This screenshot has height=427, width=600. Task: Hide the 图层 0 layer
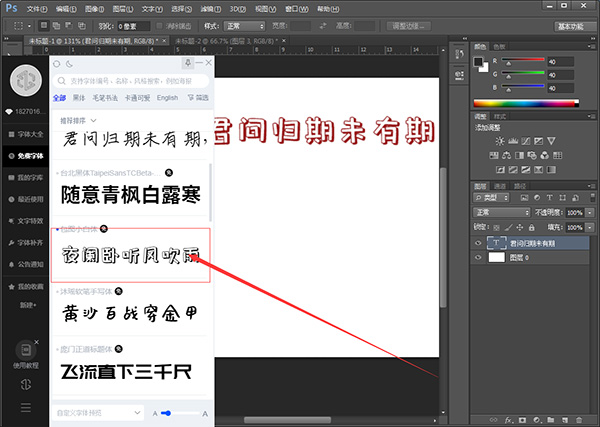479,257
